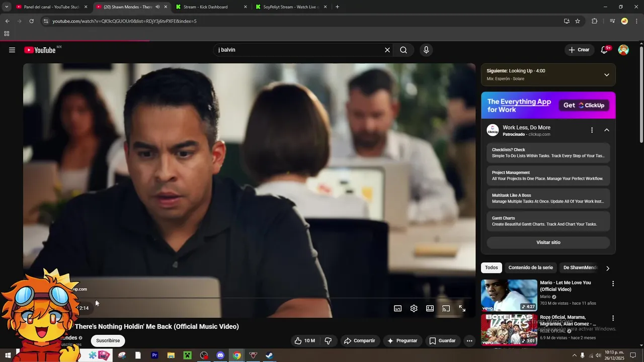Click the Crear button
Screen dimensions: 644x362
579,50
